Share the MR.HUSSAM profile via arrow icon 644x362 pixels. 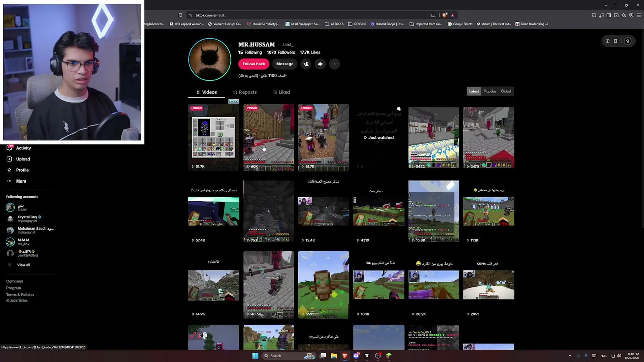pyautogui.click(x=320, y=64)
